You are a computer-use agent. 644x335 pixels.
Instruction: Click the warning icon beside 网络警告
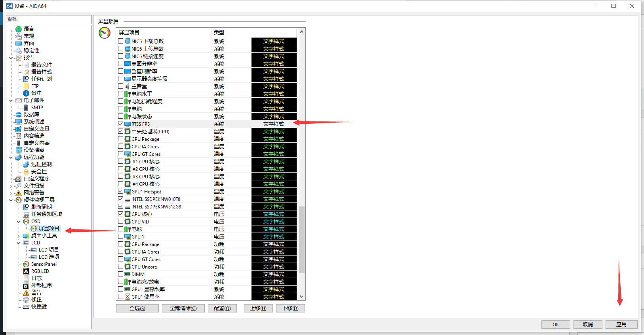(x=19, y=193)
